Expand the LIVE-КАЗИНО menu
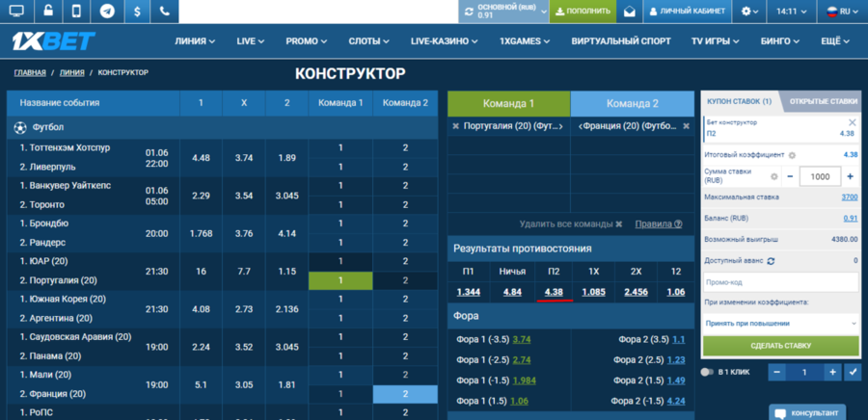Viewport: 868px width, 420px height. 445,40
